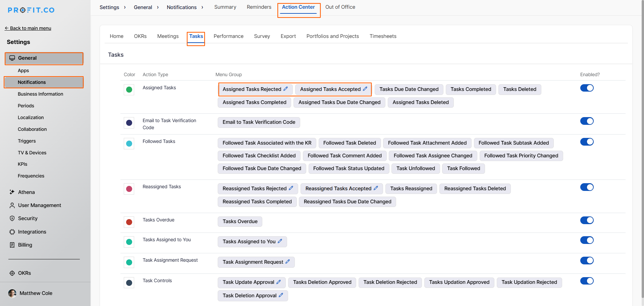Image resolution: width=644 pixels, height=306 pixels.
Task: Click pencil icon on Assigned Tasks Rejected
Action: coord(285,89)
